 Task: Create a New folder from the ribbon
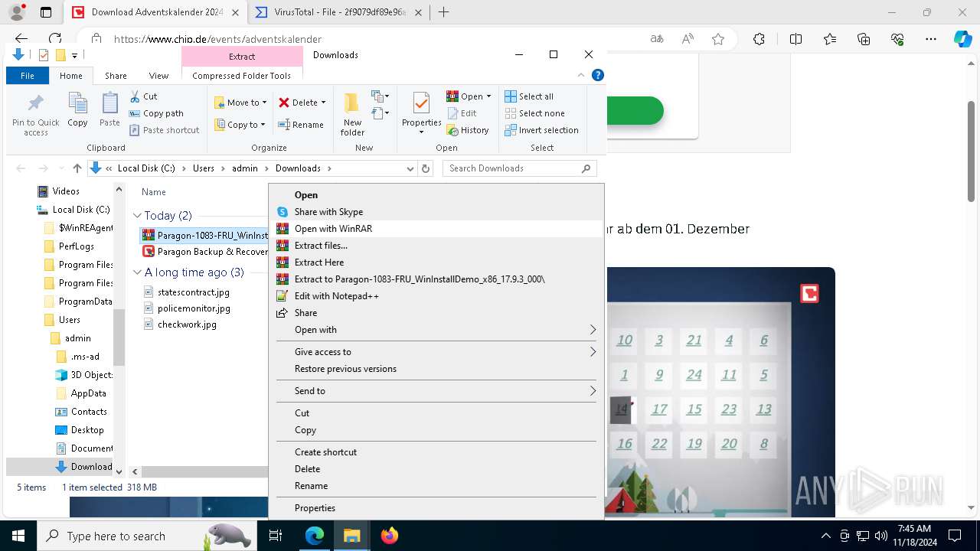(x=352, y=114)
